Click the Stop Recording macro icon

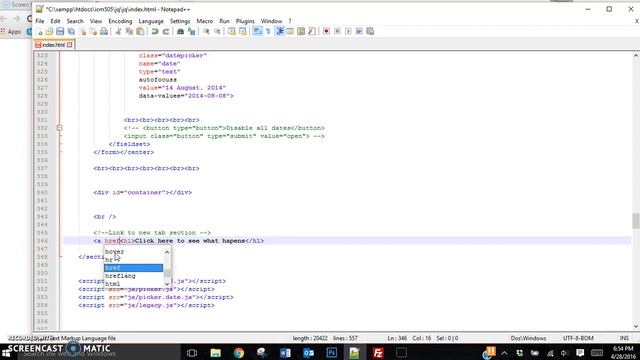click(x=337, y=31)
